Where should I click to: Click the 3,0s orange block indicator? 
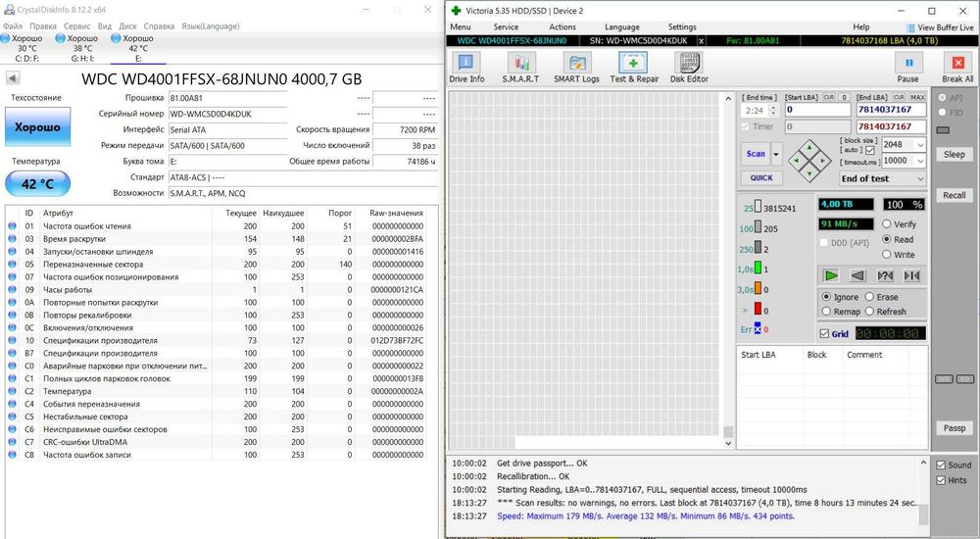(x=758, y=288)
